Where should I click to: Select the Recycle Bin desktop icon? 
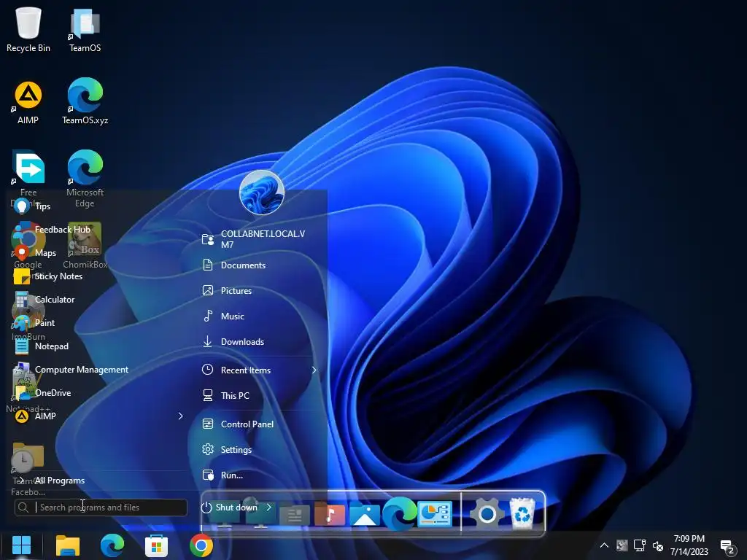(x=28, y=29)
